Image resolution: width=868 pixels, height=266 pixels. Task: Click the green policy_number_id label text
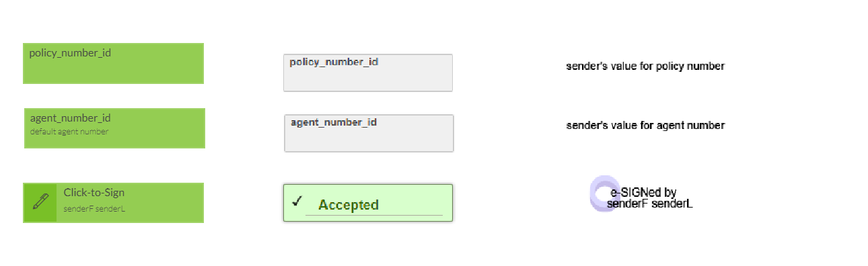click(x=70, y=53)
